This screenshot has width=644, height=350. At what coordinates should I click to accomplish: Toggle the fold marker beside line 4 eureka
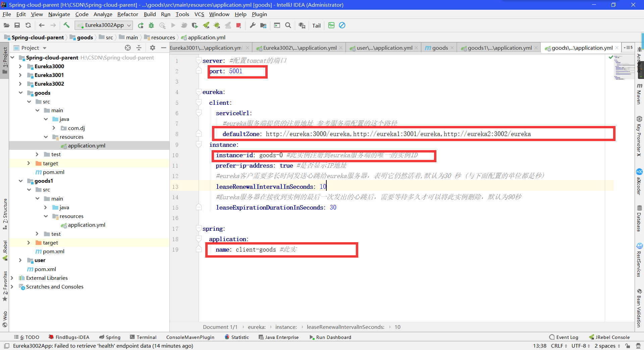(x=199, y=92)
